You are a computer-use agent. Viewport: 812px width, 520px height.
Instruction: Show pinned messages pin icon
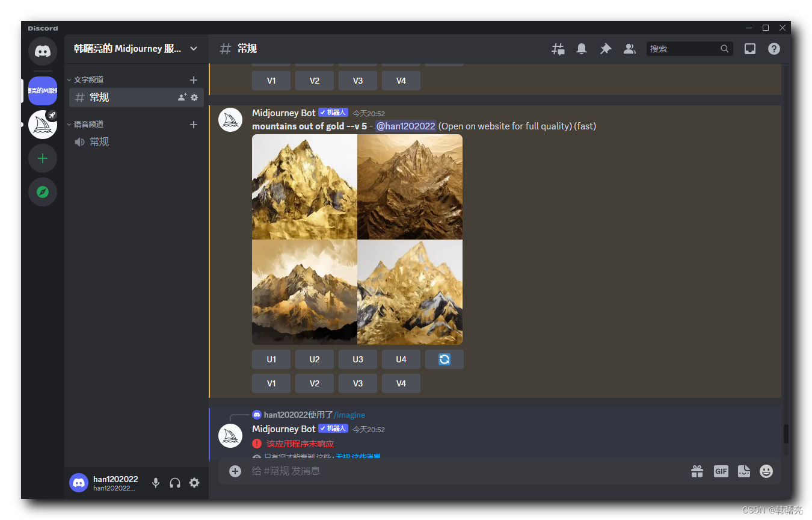click(606, 49)
